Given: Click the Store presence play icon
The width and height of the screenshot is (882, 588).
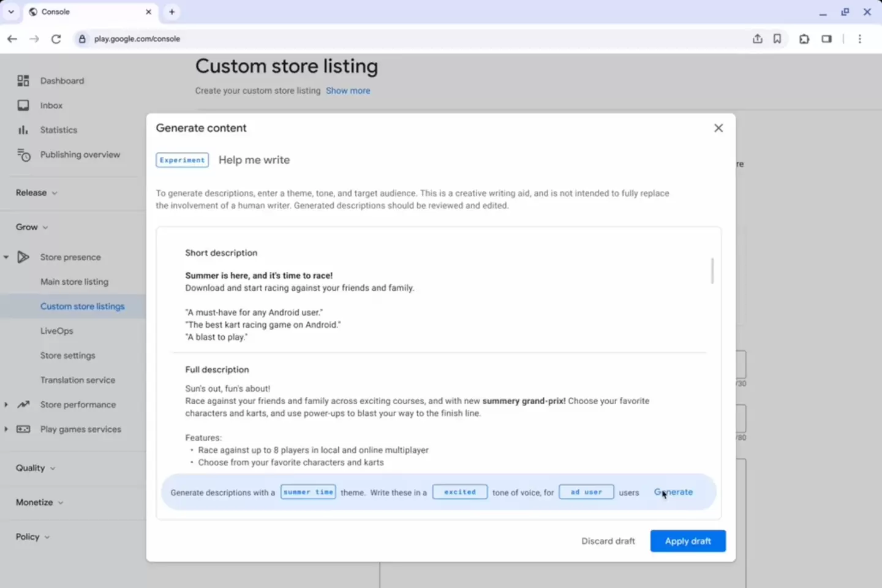Looking at the screenshot, I should pyautogui.click(x=23, y=257).
